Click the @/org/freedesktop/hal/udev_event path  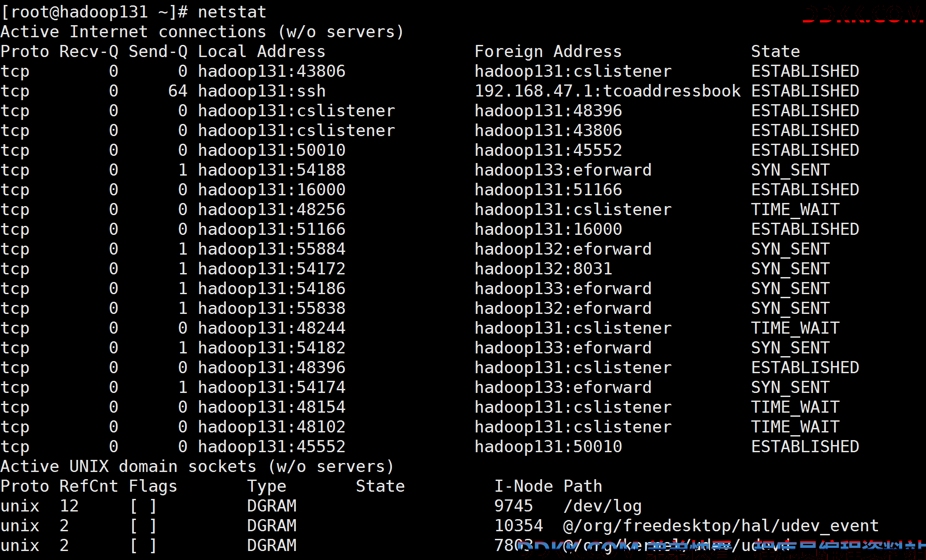(721, 526)
